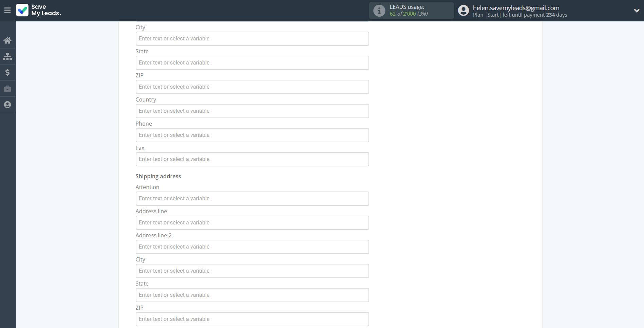Click the Phone input field
The height and width of the screenshot is (328, 644).
252,135
